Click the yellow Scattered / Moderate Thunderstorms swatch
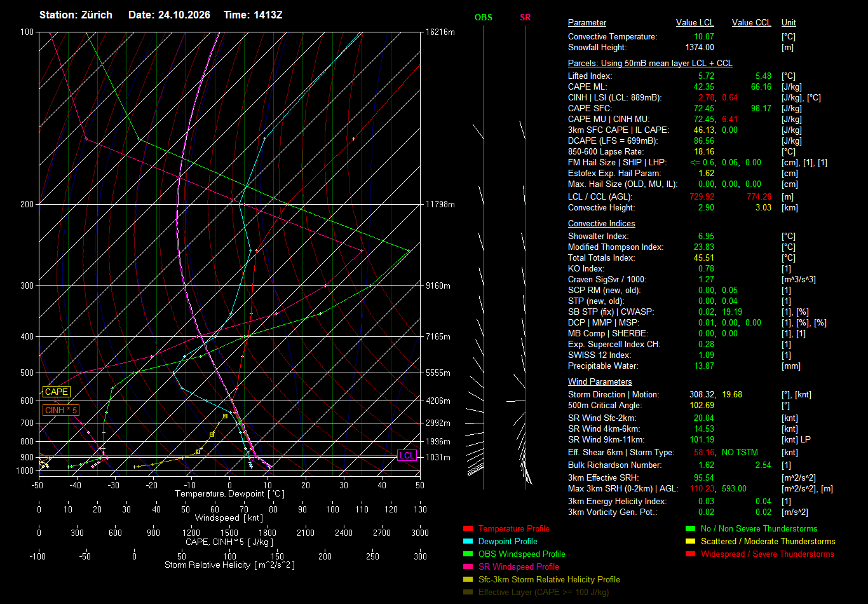This screenshot has width=868, height=604. tap(690, 541)
